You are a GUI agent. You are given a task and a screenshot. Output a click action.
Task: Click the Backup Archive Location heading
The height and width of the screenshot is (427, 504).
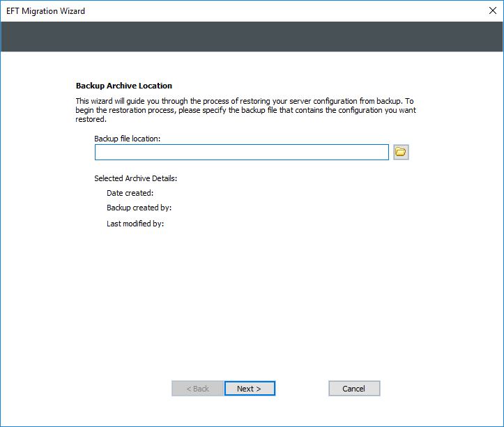pyautogui.click(x=123, y=86)
